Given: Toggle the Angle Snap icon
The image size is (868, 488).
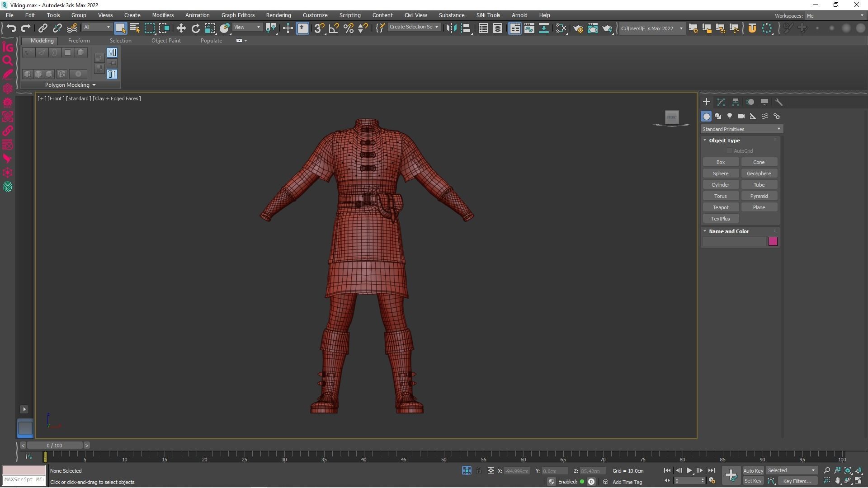Looking at the screenshot, I should pos(334,28).
